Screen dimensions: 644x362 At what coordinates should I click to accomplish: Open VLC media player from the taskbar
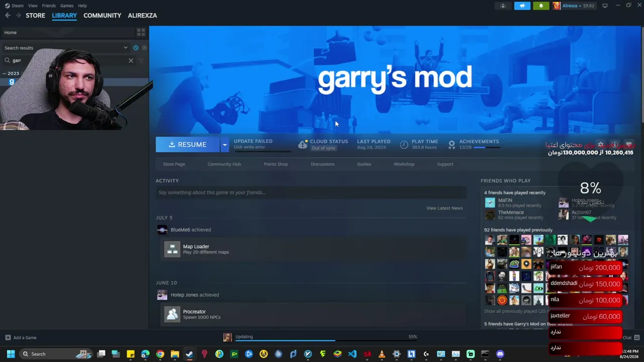click(382, 354)
